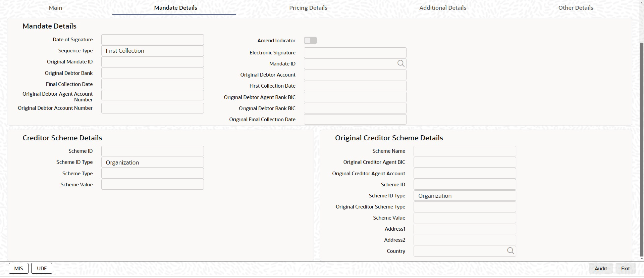The width and height of the screenshot is (644, 278).
Task: Click Scheme ID field in Original Creditor Scheme Details
Action: [465, 184]
